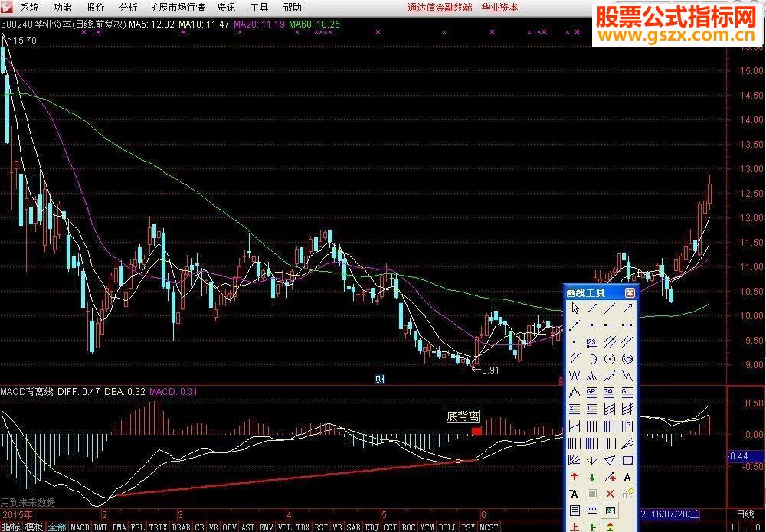Choose the T lines tool

click(592, 409)
